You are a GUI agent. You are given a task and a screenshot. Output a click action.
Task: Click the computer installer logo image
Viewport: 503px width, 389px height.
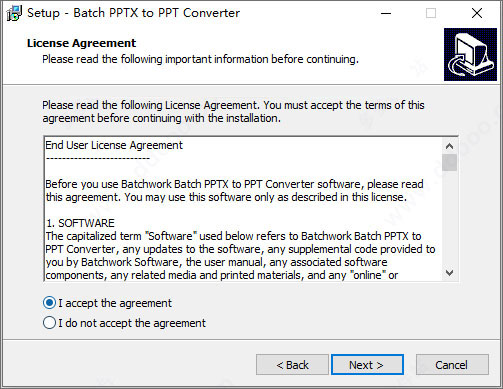point(470,54)
